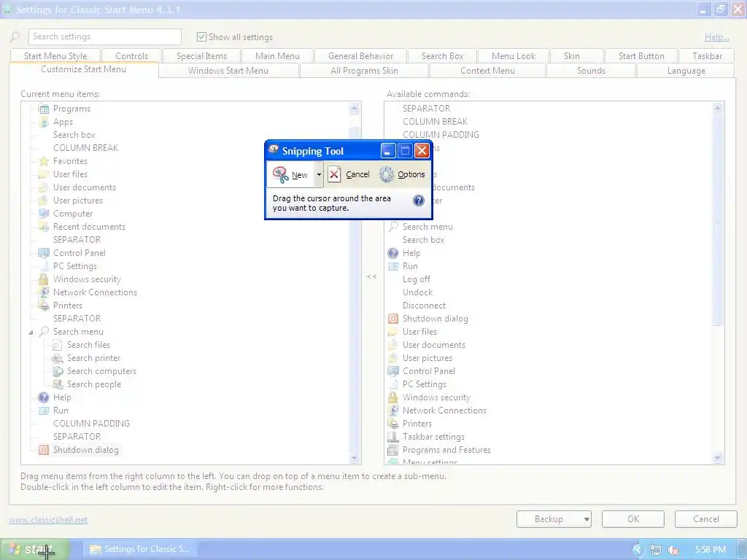
Task: Click the current menu items scrollbar down arrow
Action: (354, 458)
